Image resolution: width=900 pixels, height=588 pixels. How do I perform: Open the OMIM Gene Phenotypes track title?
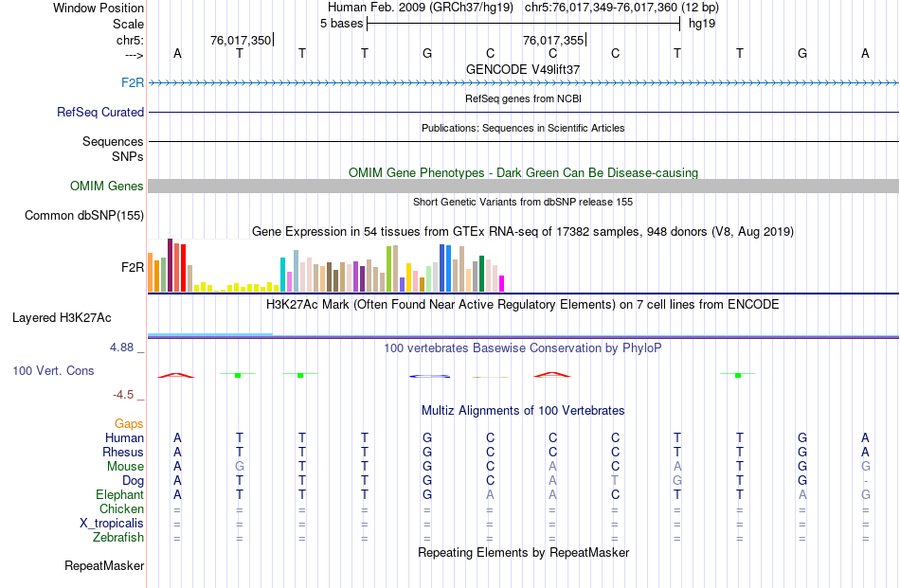coord(523,172)
